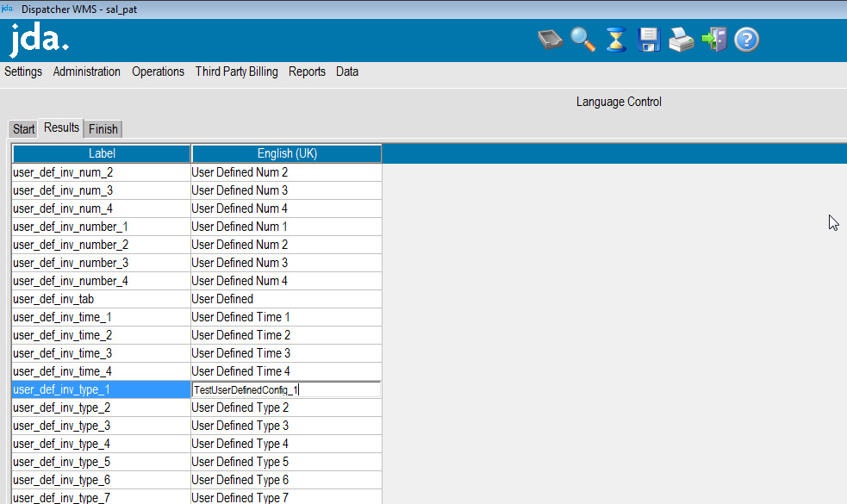Click the 'User Defined Time 2' cell
This screenshot has height=504, width=847.
coord(286,335)
